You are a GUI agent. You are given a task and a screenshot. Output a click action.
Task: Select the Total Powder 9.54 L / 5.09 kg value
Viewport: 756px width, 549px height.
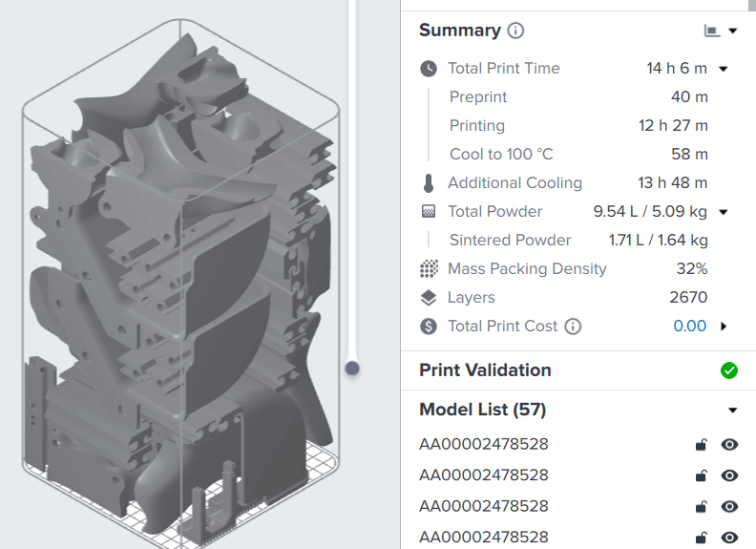[x=650, y=211]
